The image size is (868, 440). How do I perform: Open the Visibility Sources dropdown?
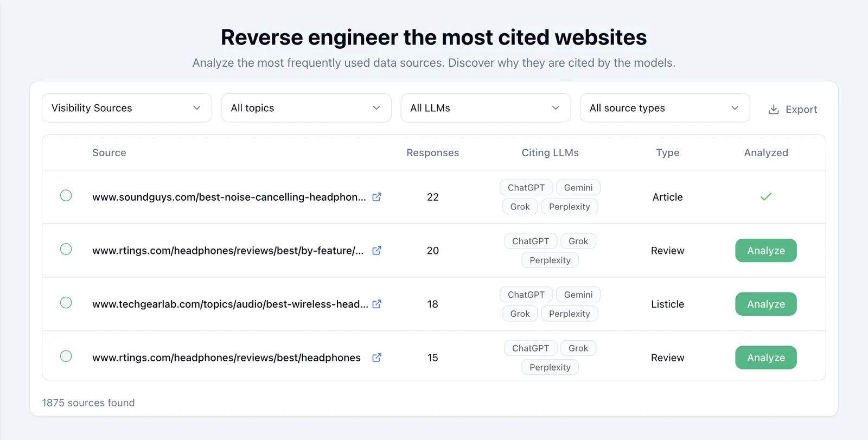(x=127, y=108)
